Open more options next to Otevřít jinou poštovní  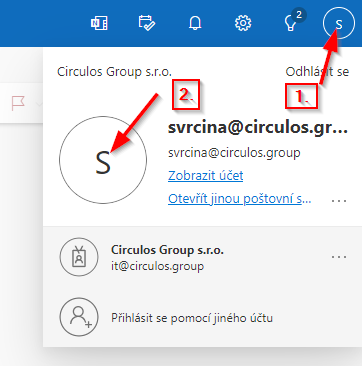tap(339, 201)
